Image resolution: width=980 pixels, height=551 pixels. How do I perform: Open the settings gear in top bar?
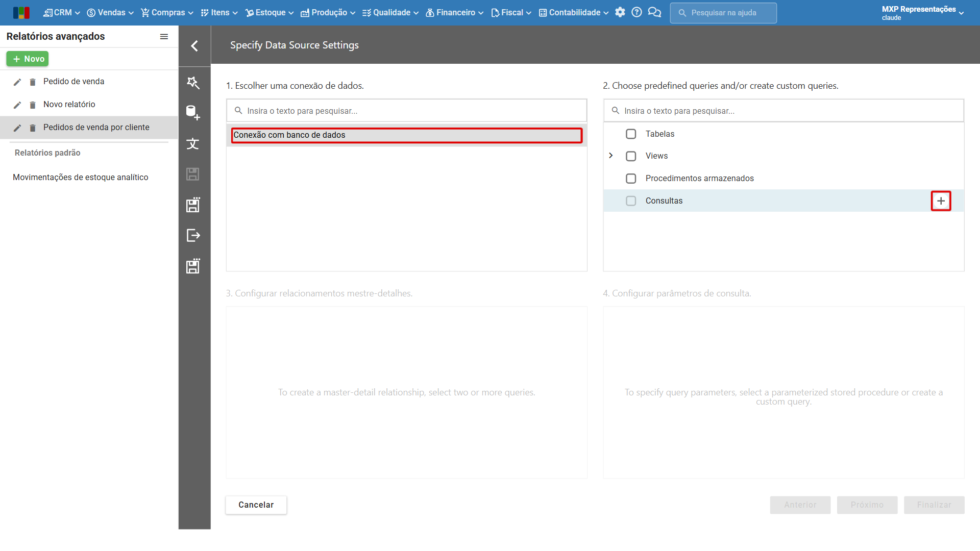pos(620,12)
